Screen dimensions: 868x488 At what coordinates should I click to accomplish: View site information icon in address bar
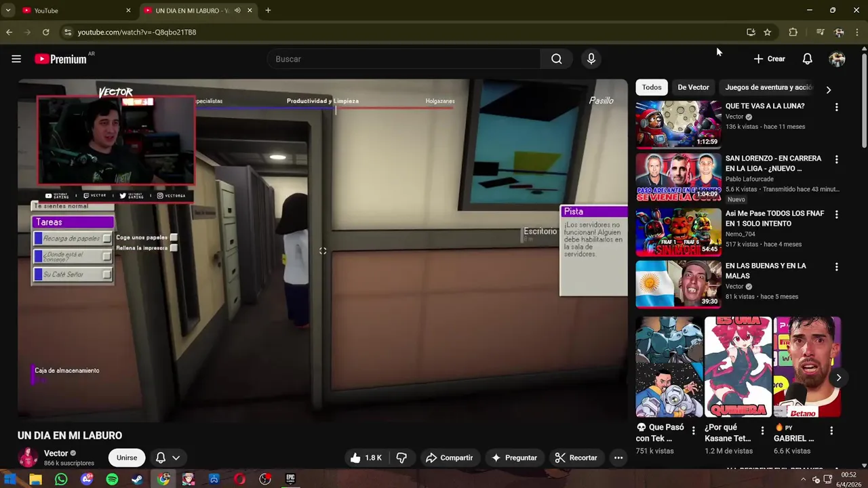[x=67, y=32]
